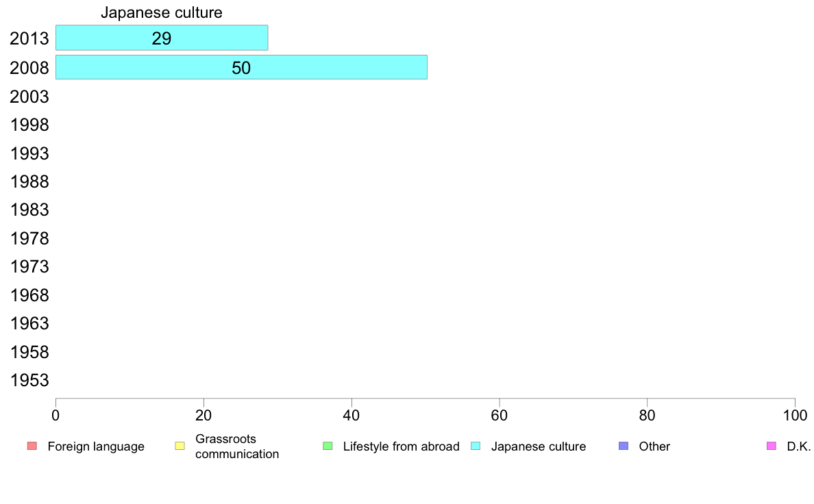The image size is (814, 504).
Task: Click the Japanese culture chart title
Action: click(162, 12)
